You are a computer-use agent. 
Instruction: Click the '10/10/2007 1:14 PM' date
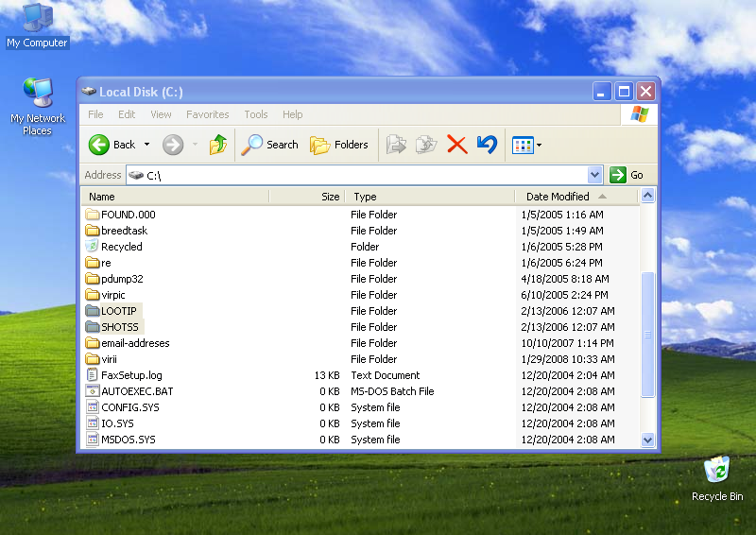tap(568, 343)
